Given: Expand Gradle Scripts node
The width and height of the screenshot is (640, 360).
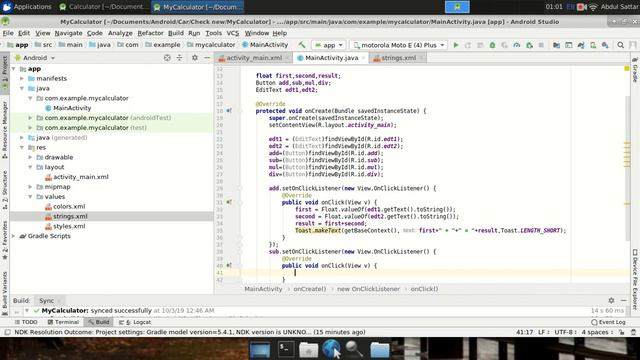Looking at the screenshot, I should click(x=14, y=236).
